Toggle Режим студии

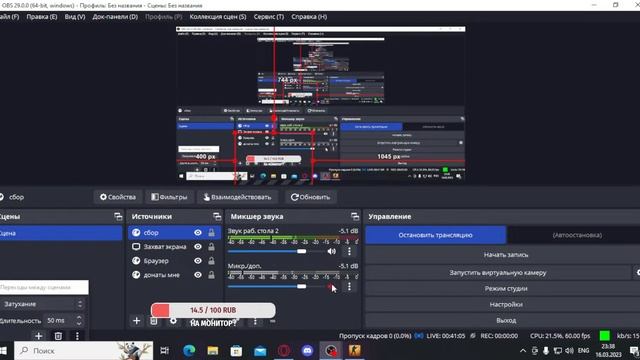(506, 289)
